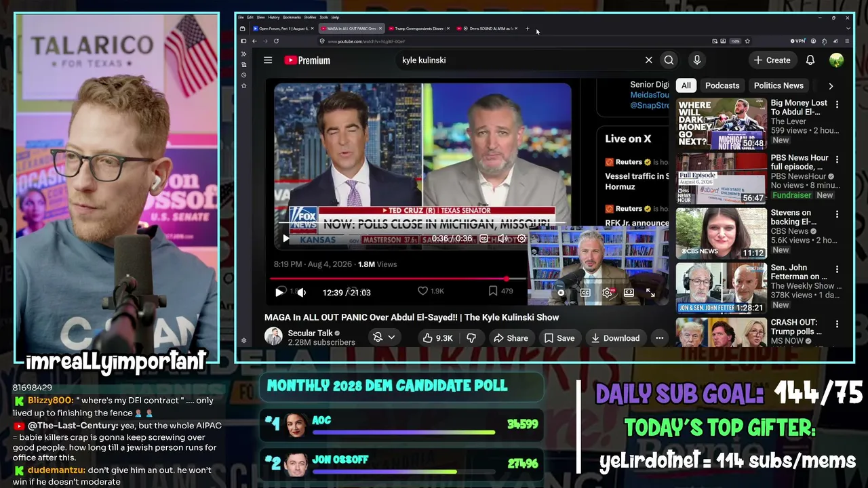Viewport: 868px width, 488px height.
Task: Open options for 'Big Money Lost To Abdul El-' video
Action: point(837,104)
